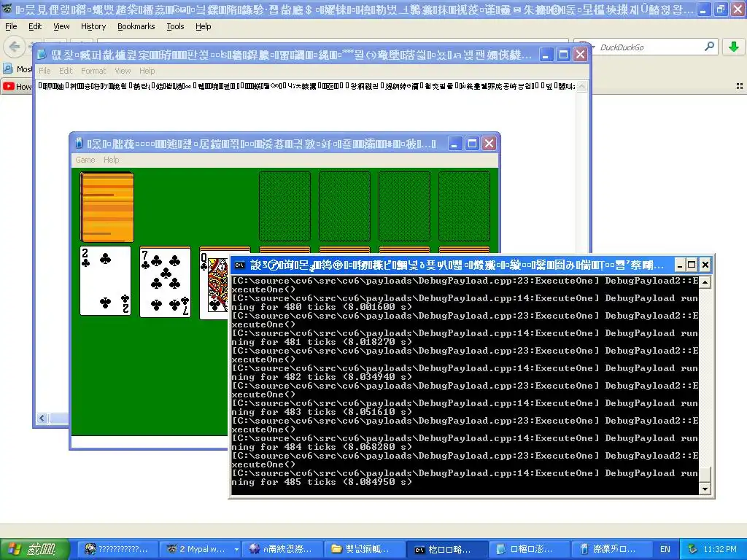Open the Windows Start button
747x560 pixels.
(35, 549)
